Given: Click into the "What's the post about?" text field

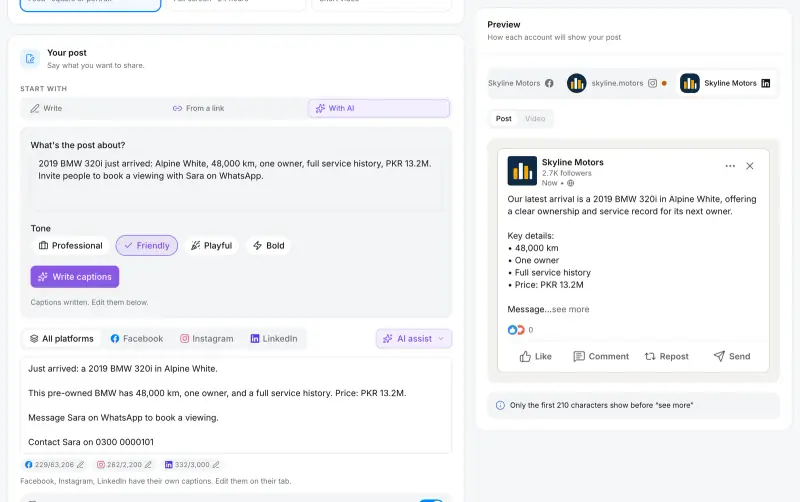Looking at the screenshot, I should pos(236,182).
